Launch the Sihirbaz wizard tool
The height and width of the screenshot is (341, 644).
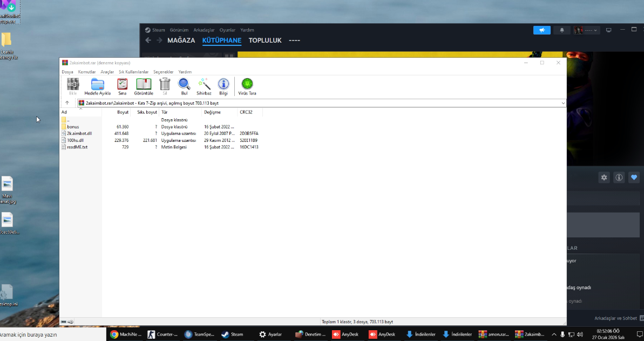(x=204, y=86)
